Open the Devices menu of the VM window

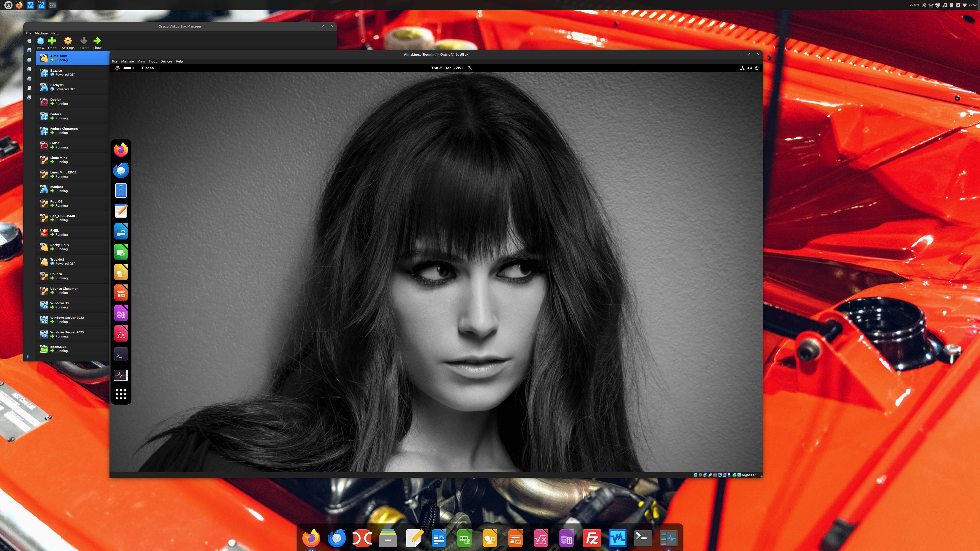click(x=166, y=61)
